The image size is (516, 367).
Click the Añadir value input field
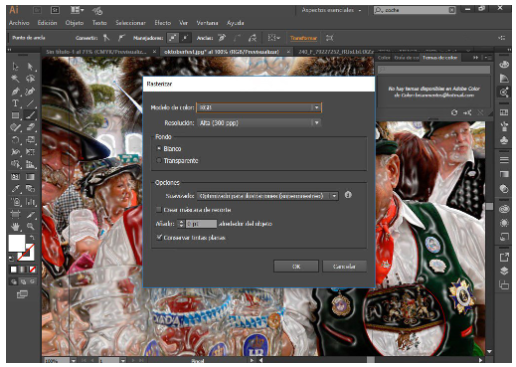point(201,224)
